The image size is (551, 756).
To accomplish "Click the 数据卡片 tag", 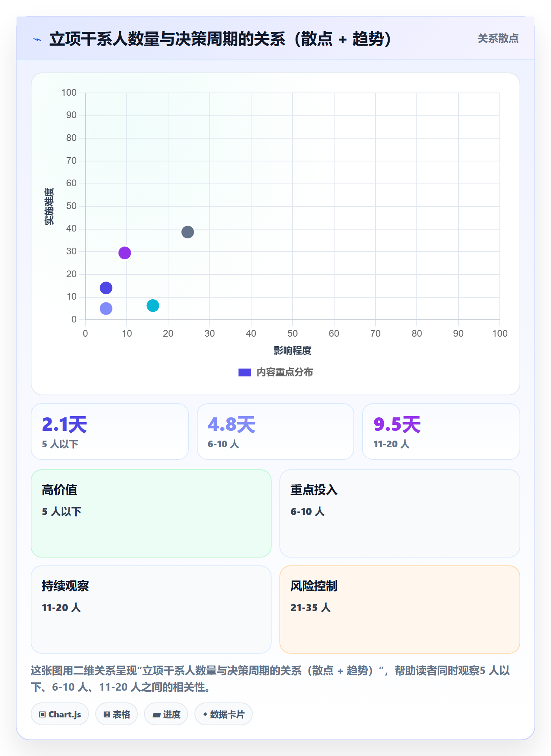I will tap(224, 714).
